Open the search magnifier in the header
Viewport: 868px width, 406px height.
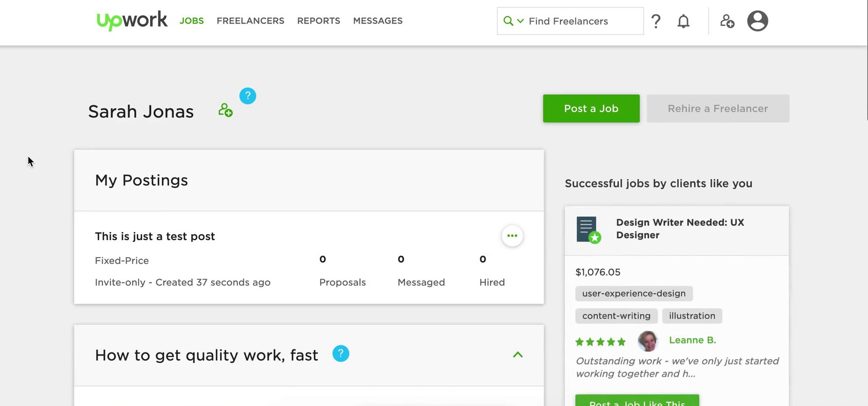pos(507,21)
